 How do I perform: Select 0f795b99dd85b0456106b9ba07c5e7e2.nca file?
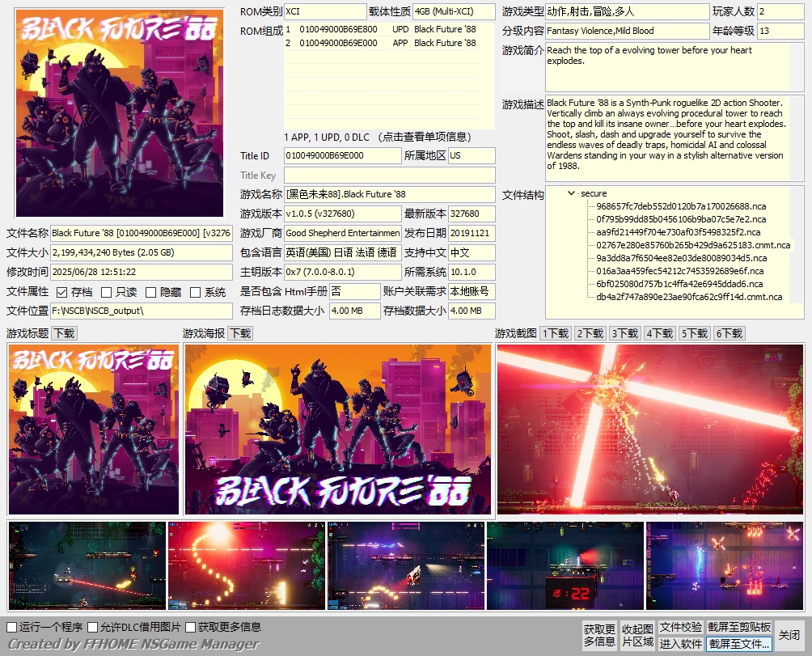pyautogui.click(x=681, y=219)
